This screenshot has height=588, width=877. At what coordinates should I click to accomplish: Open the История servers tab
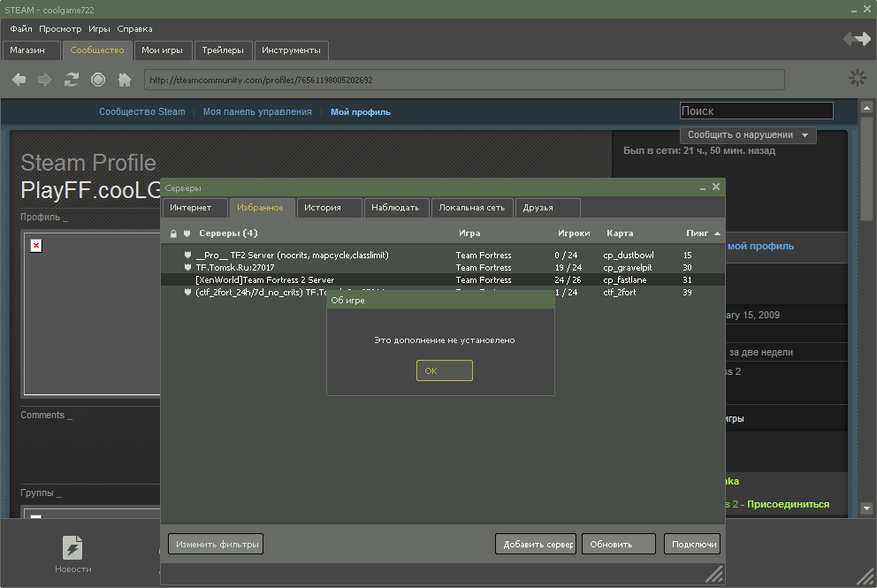[x=330, y=208]
